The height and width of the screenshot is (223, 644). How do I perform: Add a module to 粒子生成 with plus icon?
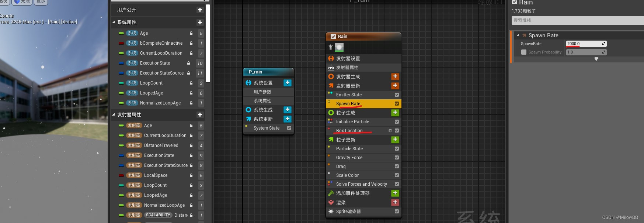(x=395, y=113)
